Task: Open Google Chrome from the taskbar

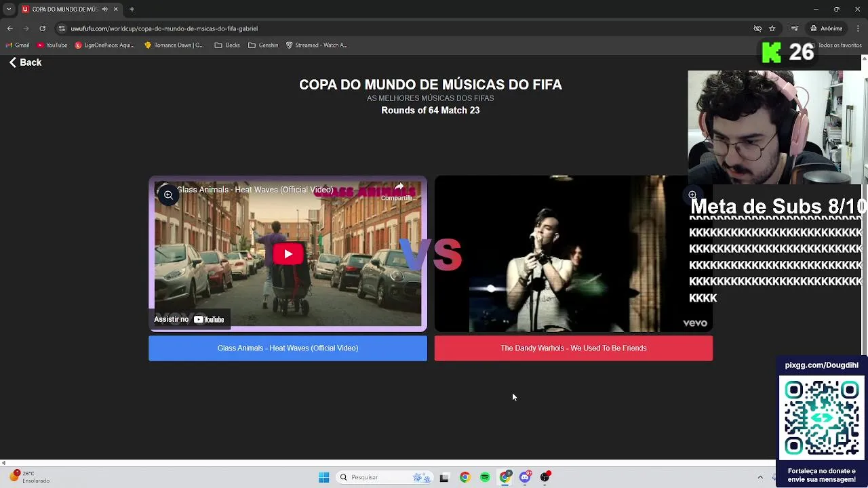Action: click(x=465, y=477)
